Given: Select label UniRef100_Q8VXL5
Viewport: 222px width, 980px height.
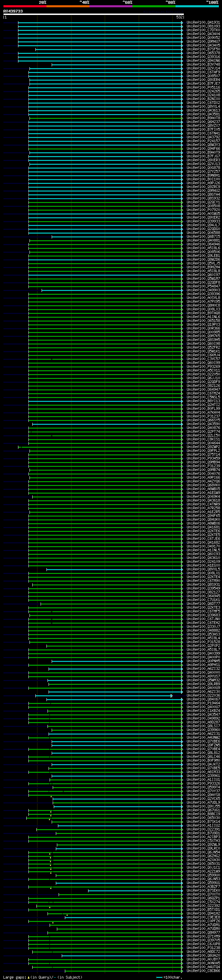Looking at the screenshot, I should point(203,569).
